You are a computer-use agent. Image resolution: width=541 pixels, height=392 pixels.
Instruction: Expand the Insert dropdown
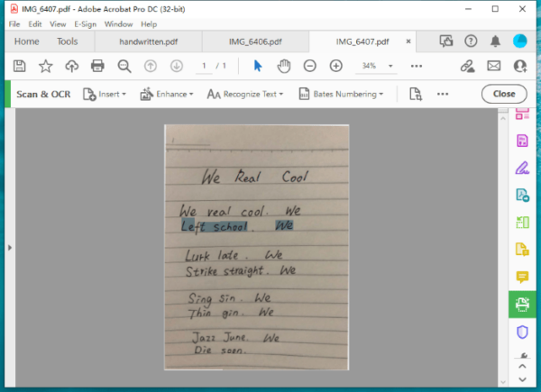(105, 94)
